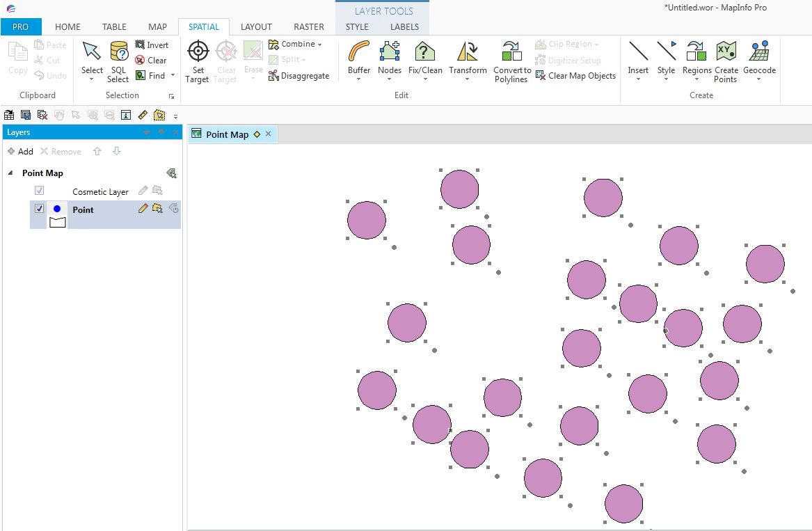Open the Find dropdown arrow
The height and width of the screenshot is (531, 812).
[173, 75]
